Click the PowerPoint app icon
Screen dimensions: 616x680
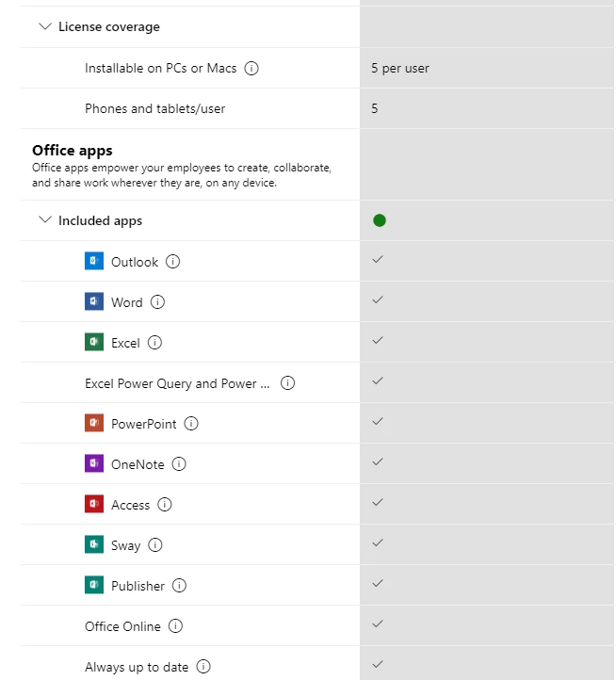(x=93, y=423)
